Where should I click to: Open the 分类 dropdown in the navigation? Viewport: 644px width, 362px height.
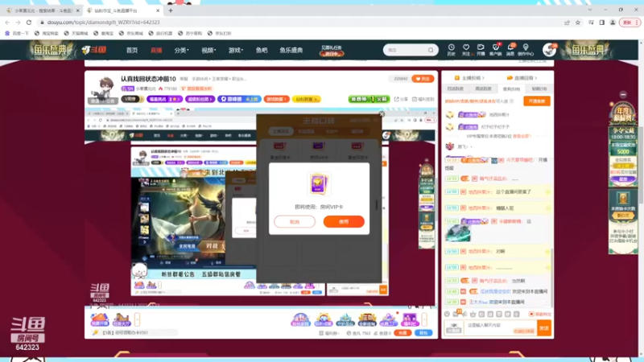click(x=181, y=50)
